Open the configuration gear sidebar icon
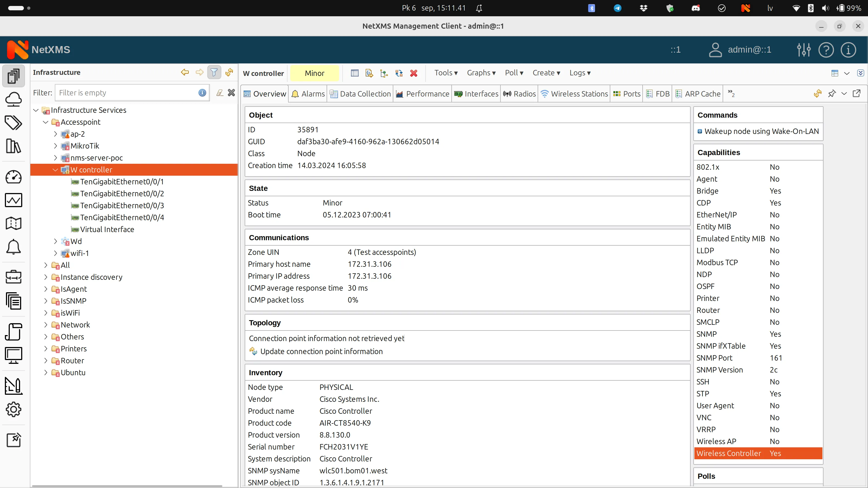This screenshot has width=868, height=488. click(x=14, y=410)
